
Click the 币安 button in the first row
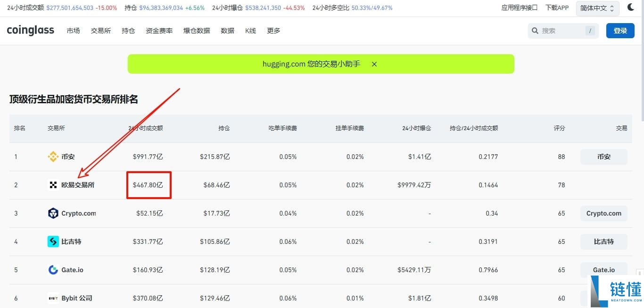603,157
